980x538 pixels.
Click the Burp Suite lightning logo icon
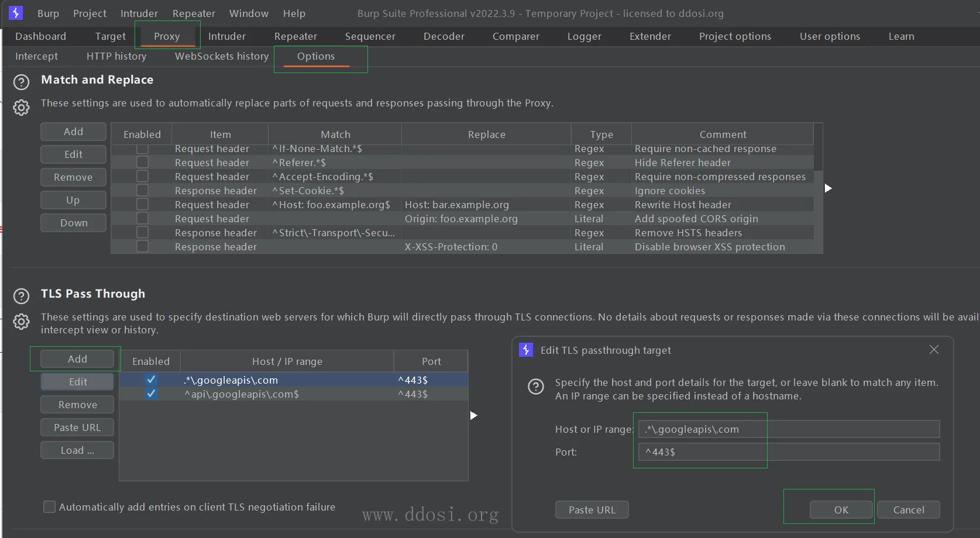click(x=16, y=12)
